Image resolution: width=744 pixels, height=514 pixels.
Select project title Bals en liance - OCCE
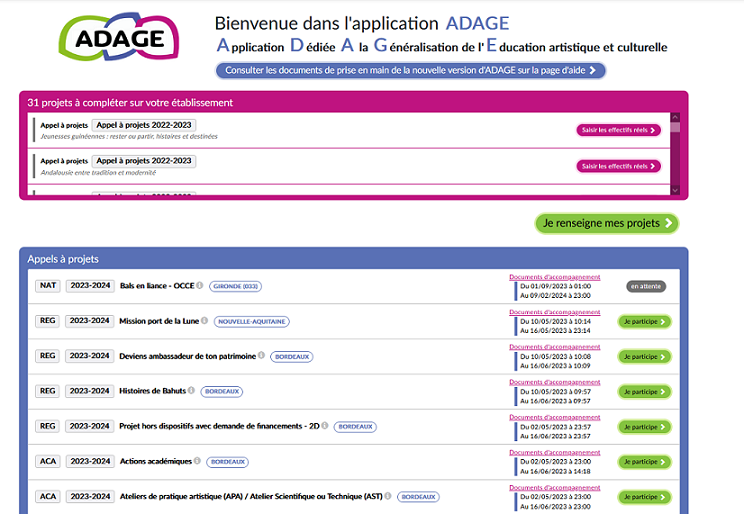[x=157, y=286]
